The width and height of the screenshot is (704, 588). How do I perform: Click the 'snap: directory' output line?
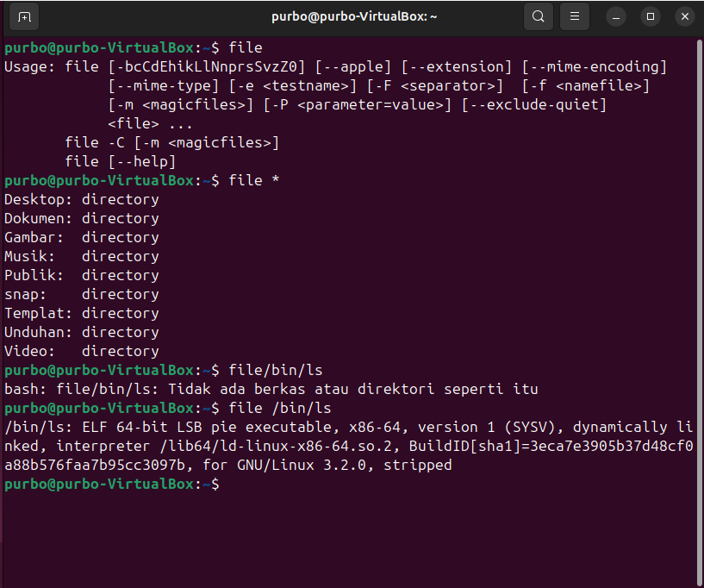(x=82, y=294)
